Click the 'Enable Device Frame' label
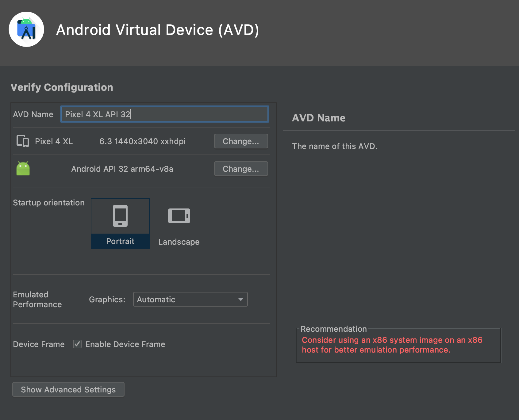Screen dimensions: 519x420 tap(125, 344)
